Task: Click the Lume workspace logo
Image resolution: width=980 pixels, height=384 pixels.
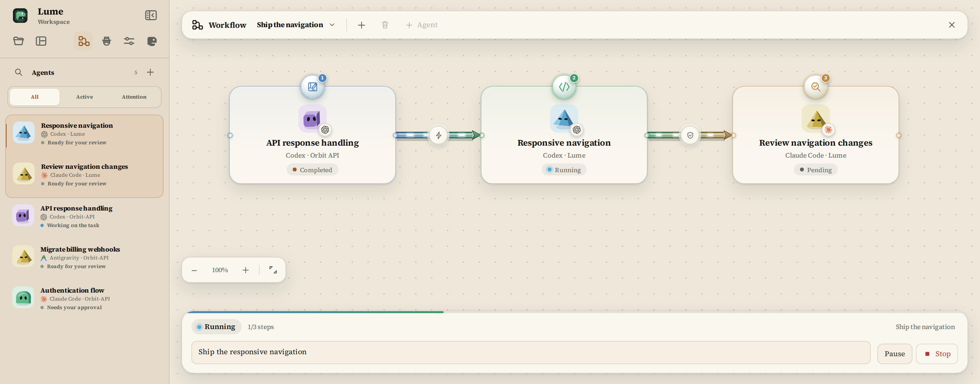Action: pyautogui.click(x=20, y=16)
